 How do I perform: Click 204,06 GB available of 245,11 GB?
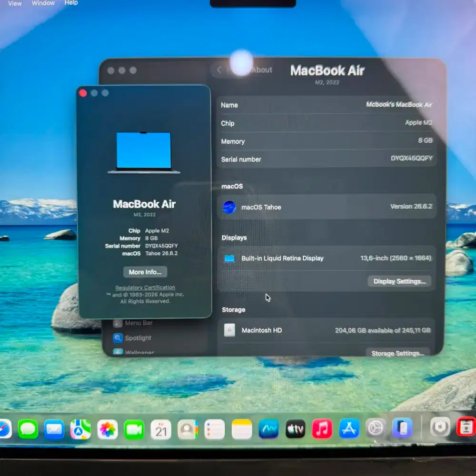coord(383,330)
